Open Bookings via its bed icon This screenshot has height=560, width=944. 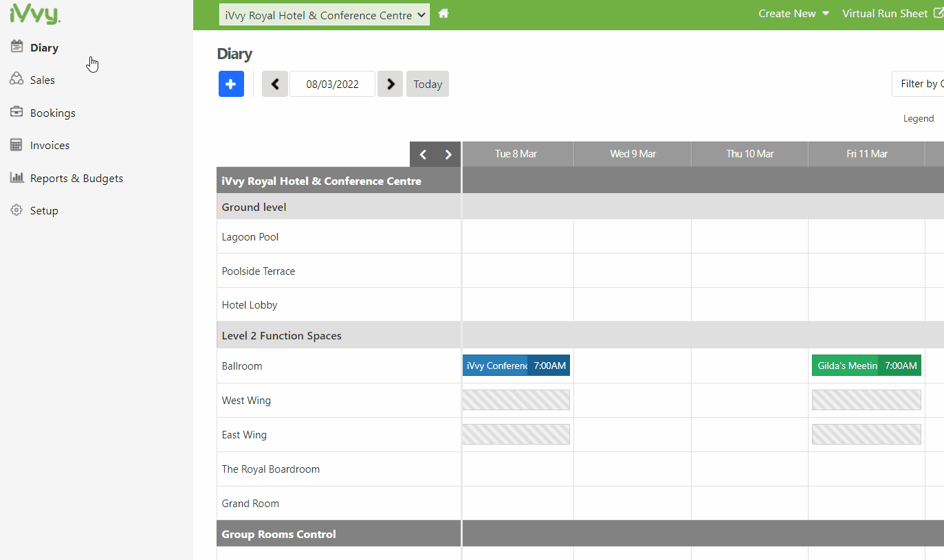point(17,112)
